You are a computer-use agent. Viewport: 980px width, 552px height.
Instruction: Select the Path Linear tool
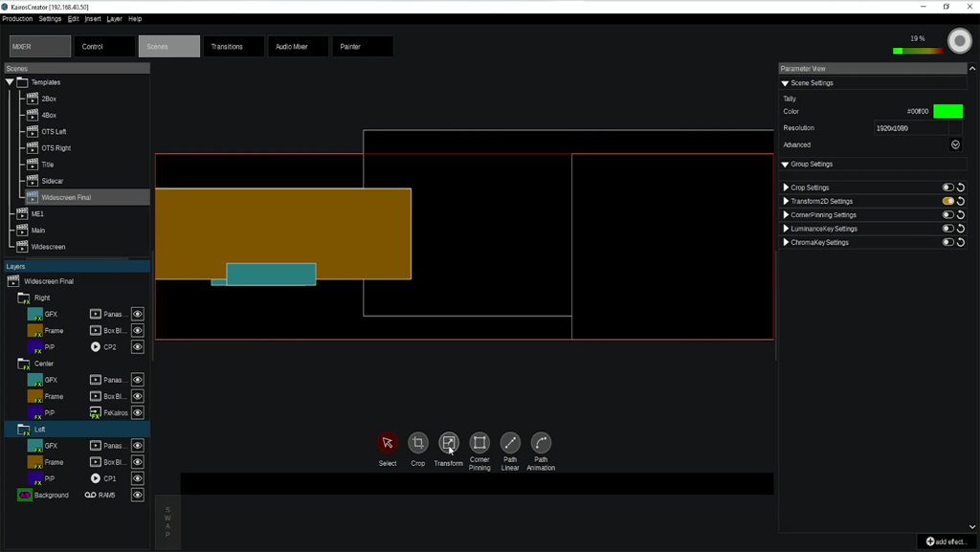tap(510, 443)
